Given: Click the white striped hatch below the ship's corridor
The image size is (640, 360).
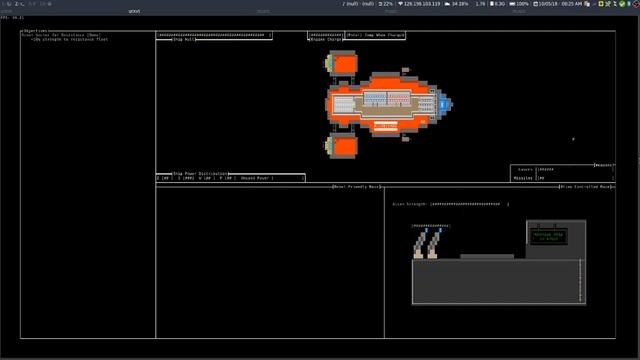Looking at the screenshot, I should 386,125.
